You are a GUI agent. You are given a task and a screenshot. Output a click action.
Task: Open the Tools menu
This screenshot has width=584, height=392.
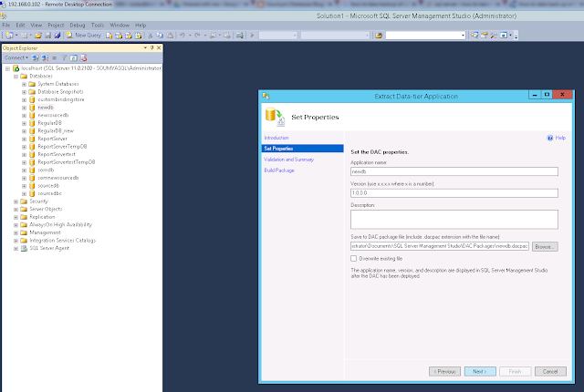click(x=98, y=25)
